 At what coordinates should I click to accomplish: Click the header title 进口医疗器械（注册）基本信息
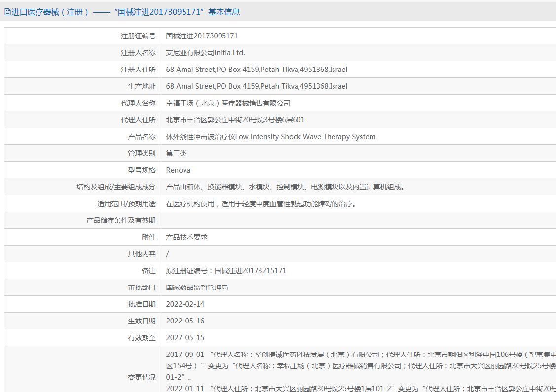pyautogui.click(x=125, y=12)
